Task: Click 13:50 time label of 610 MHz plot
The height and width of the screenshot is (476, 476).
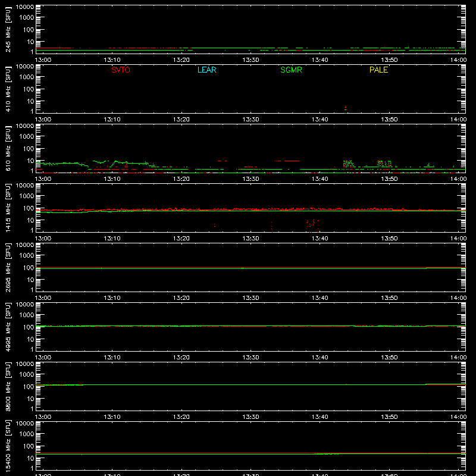Action: click(389, 179)
